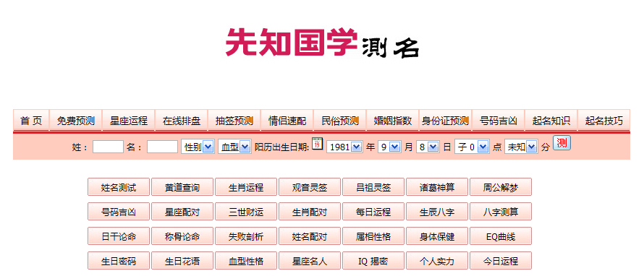Click the 星座名人 button

point(310,261)
